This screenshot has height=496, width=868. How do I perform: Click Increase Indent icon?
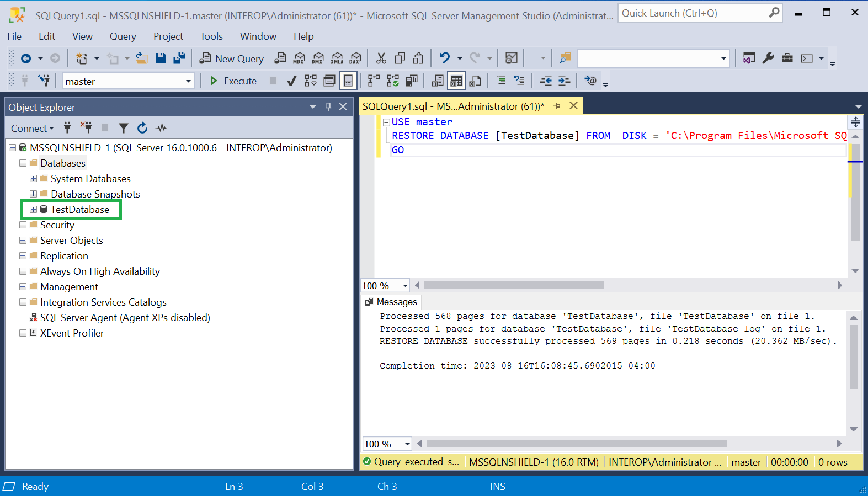pyautogui.click(x=564, y=81)
